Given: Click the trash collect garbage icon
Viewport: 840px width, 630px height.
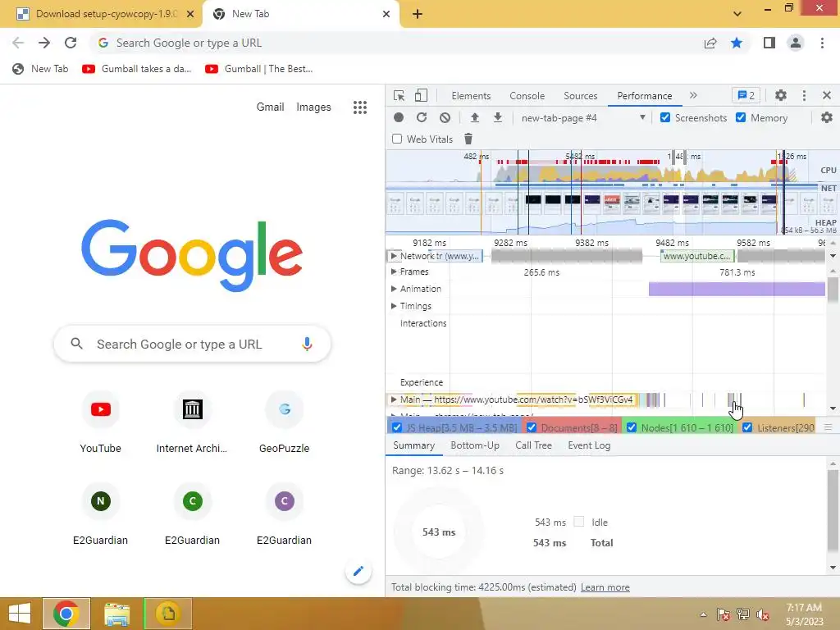Looking at the screenshot, I should [468, 139].
